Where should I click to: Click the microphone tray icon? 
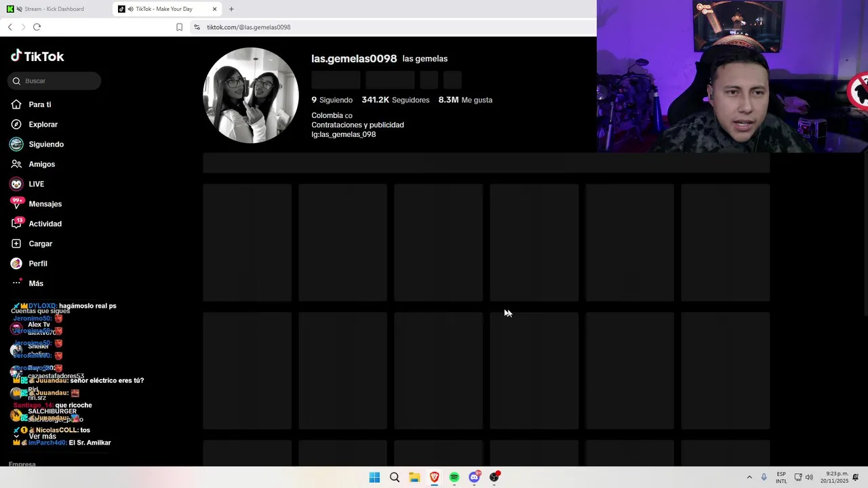click(764, 477)
